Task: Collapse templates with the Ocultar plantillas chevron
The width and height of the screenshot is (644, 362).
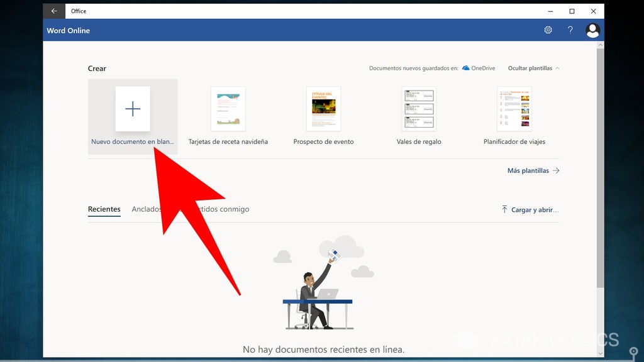Action: (x=557, y=68)
